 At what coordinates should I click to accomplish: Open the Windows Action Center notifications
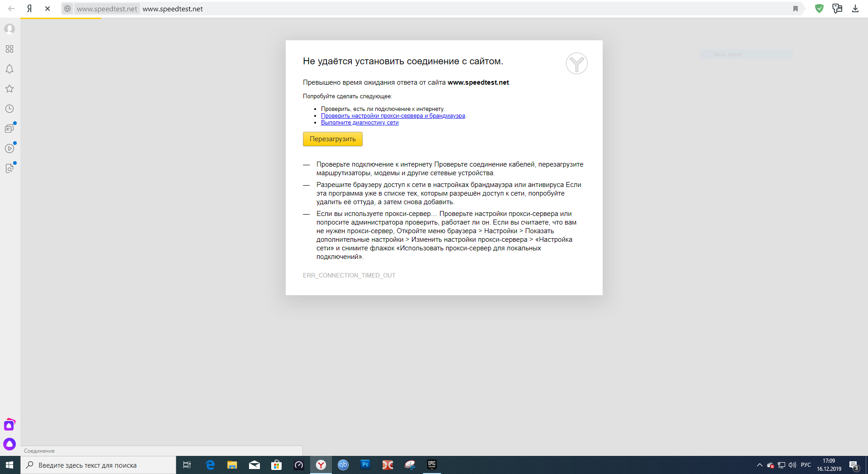pyautogui.click(x=854, y=465)
